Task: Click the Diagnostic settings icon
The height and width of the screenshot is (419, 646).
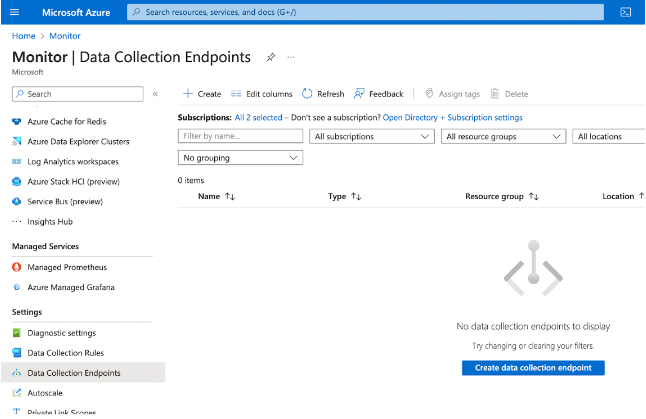Action: (16, 333)
